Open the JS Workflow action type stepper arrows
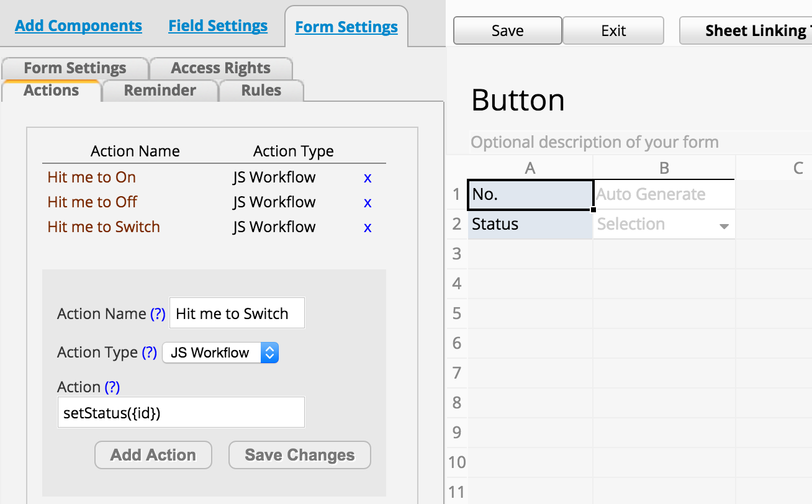812x504 pixels. click(x=269, y=352)
